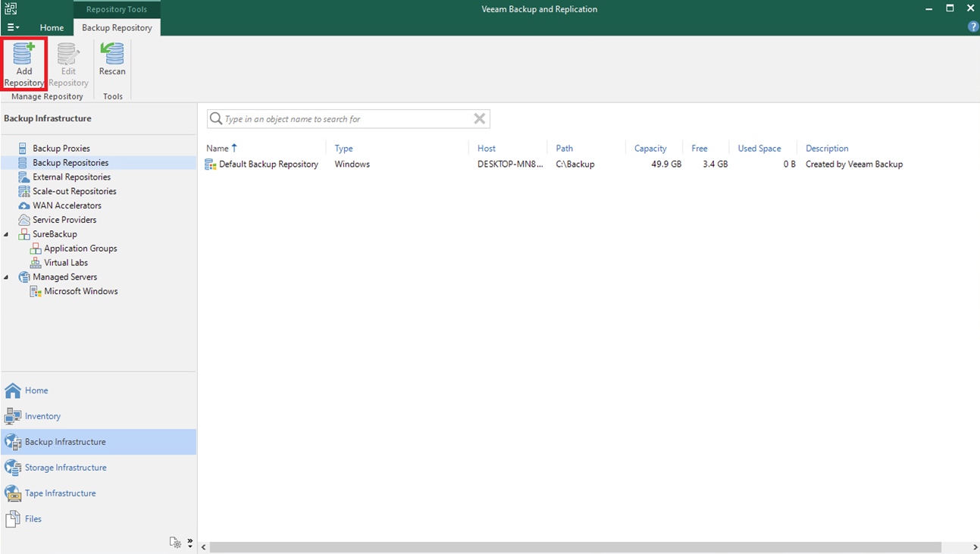
Task: Click the object name search field
Action: pyautogui.click(x=345, y=119)
